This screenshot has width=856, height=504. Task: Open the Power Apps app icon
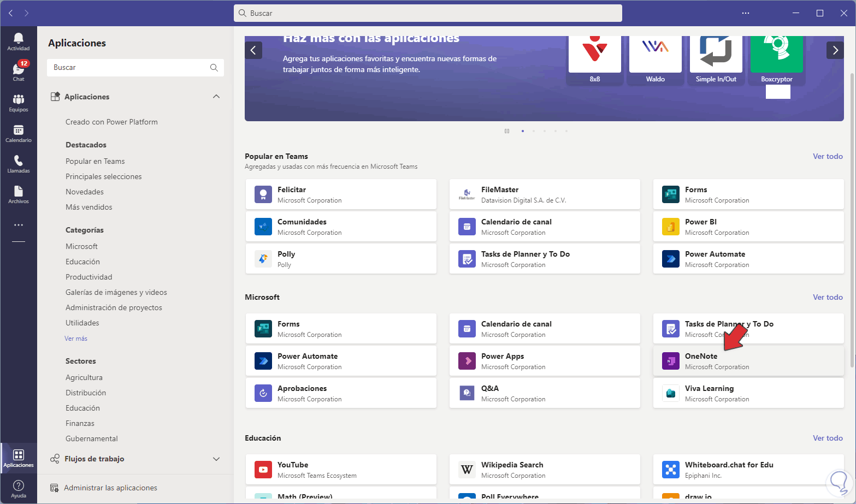(x=467, y=361)
